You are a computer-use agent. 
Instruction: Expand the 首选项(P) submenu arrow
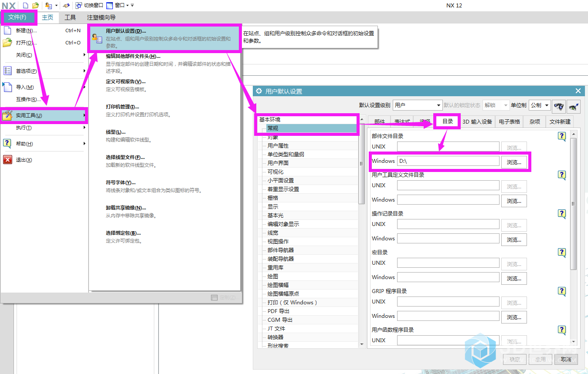[x=85, y=71]
